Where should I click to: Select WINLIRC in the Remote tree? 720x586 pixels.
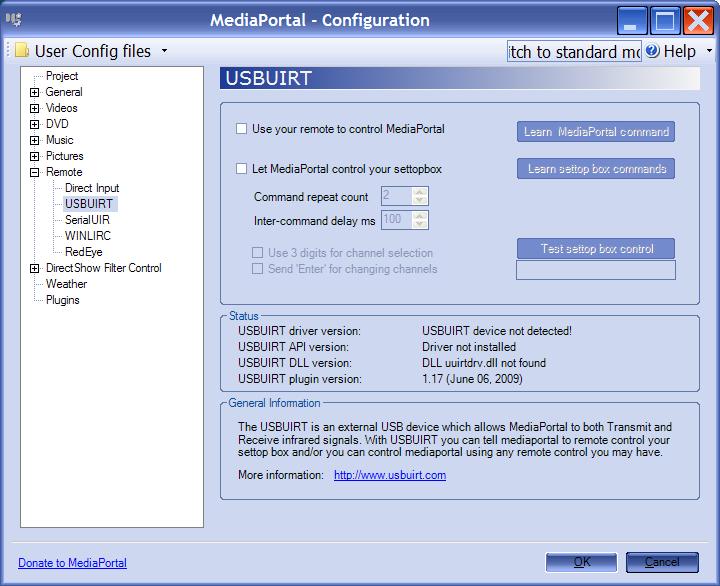[87, 236]
